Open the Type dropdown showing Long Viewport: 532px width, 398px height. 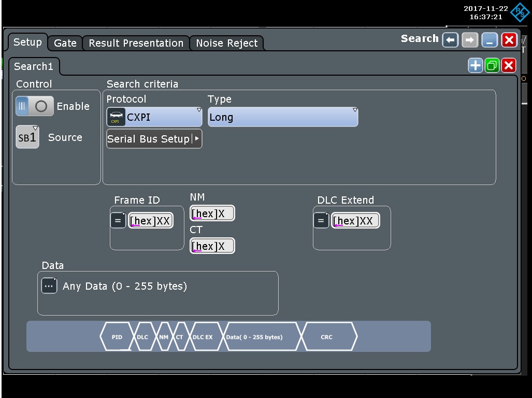point(282,117)
